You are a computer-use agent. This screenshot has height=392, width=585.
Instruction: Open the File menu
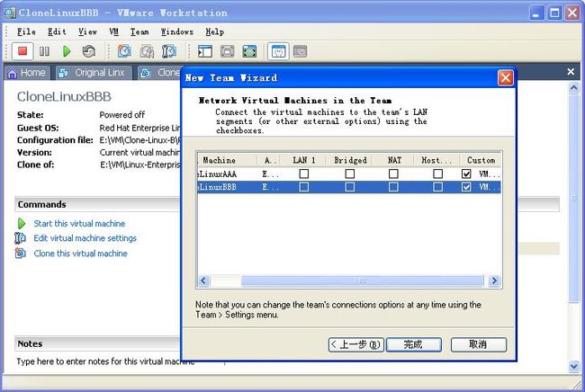pyautogui.click(x=26, y=31)
